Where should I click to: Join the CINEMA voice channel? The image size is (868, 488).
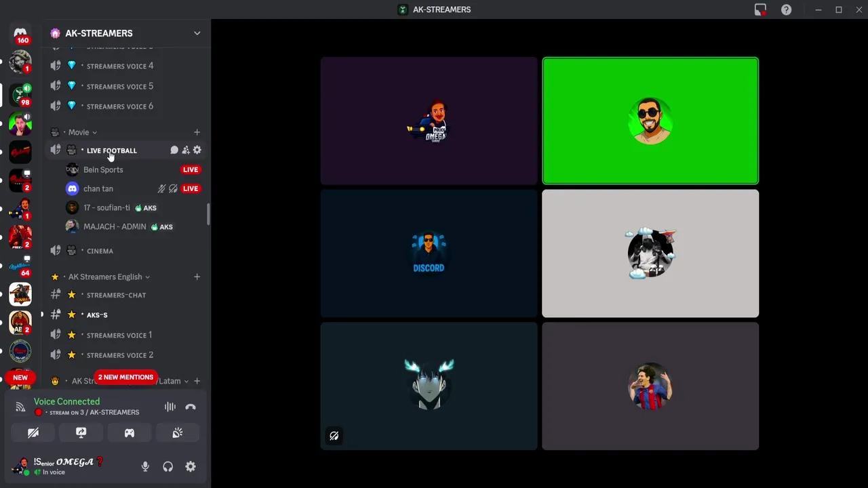(125, 251)
